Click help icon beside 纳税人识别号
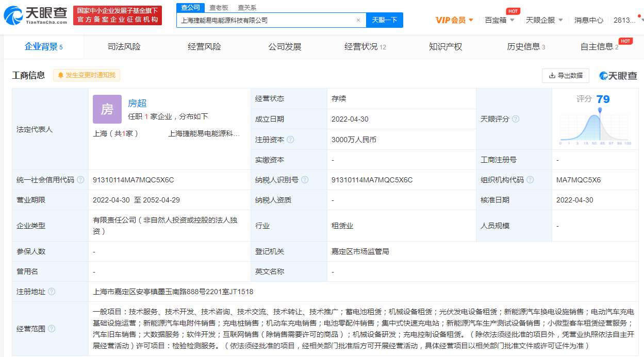 305,180
